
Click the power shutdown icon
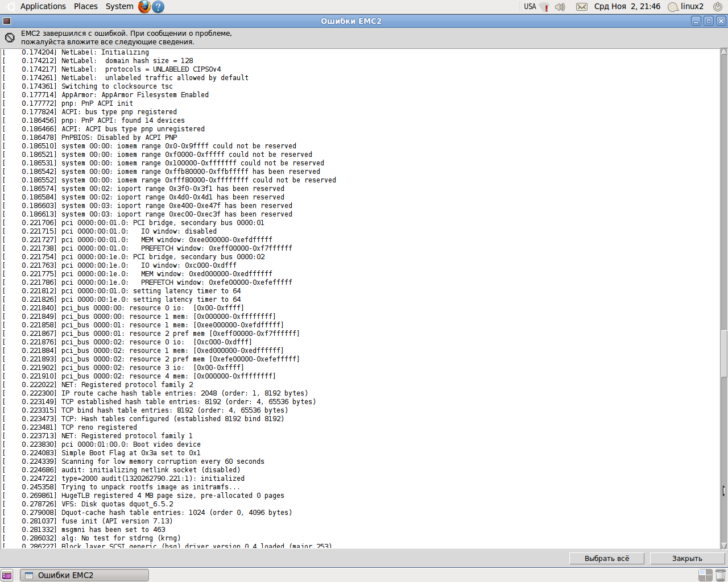[x=718, y=7]
